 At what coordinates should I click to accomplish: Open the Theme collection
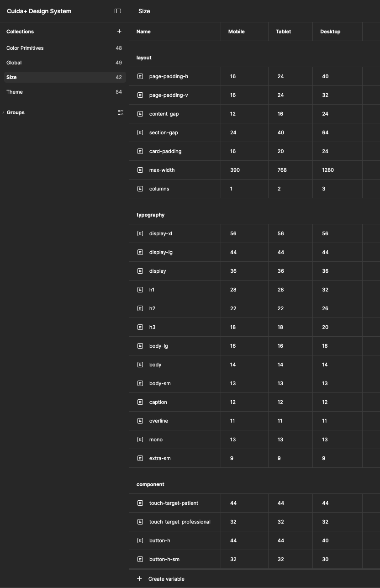[64, 92]
